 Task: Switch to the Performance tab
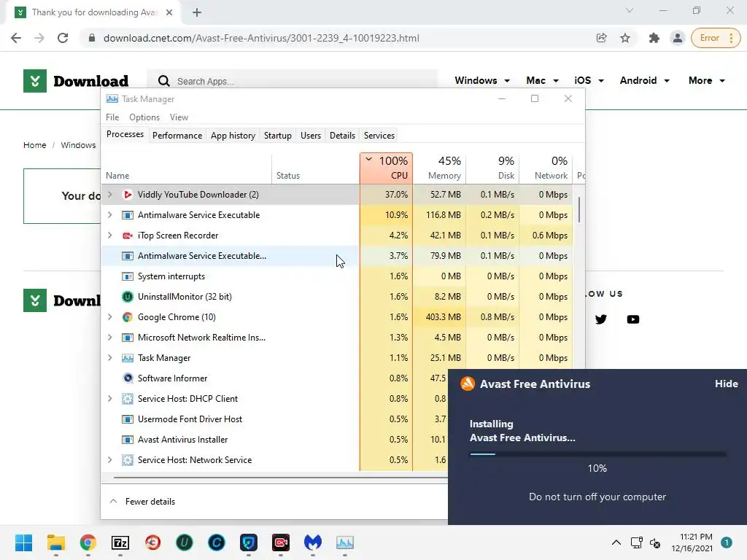pos(177,136)
